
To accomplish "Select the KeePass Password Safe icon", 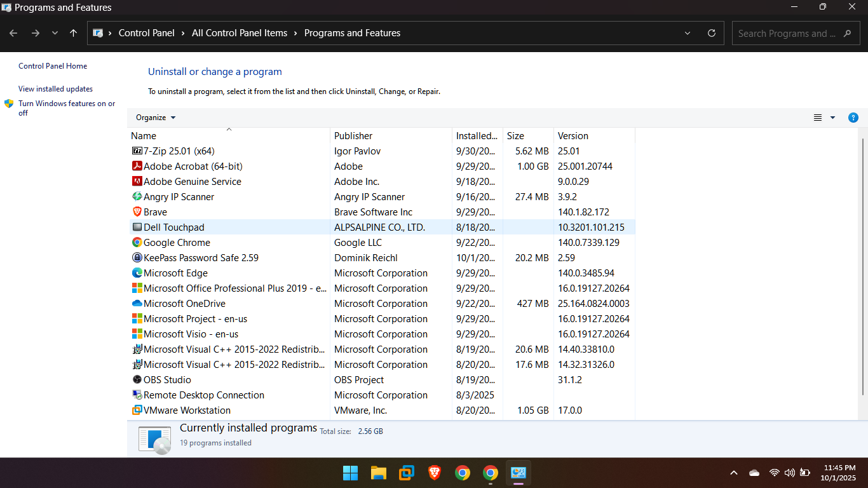I will pos(137,258).
